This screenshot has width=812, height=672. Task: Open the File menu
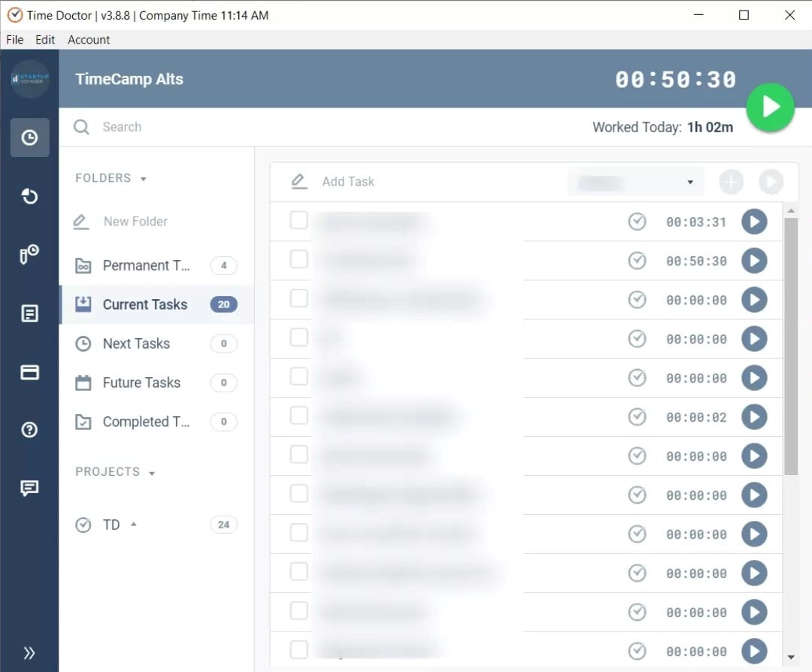coord(15,40)
